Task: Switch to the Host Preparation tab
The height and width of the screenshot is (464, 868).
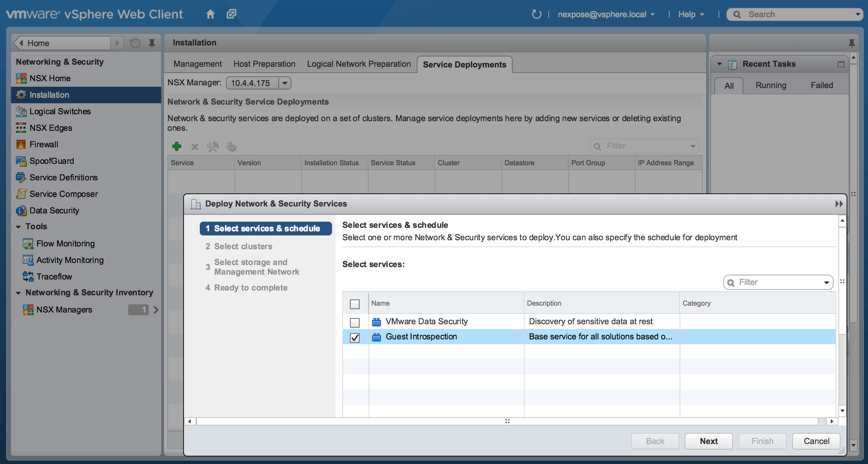Action: [x=264, y=64]
